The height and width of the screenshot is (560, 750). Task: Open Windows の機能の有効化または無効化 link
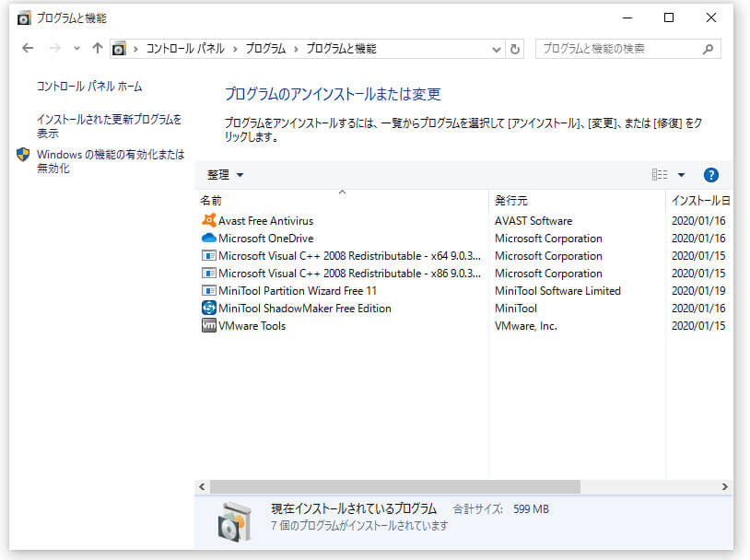[111, 161]
